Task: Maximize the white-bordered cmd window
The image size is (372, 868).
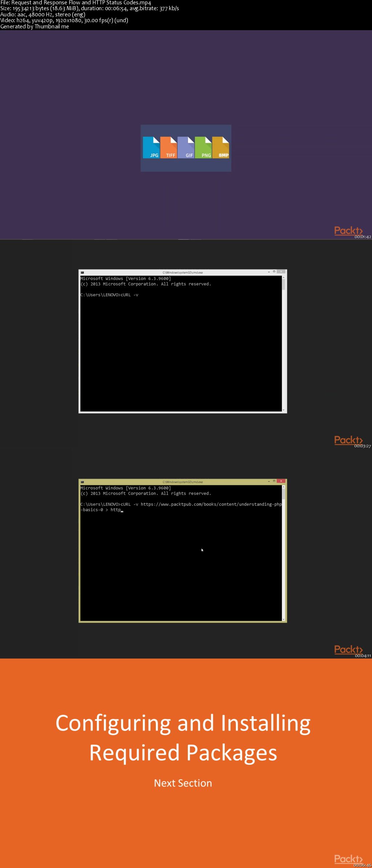Action: coord(274,272)
